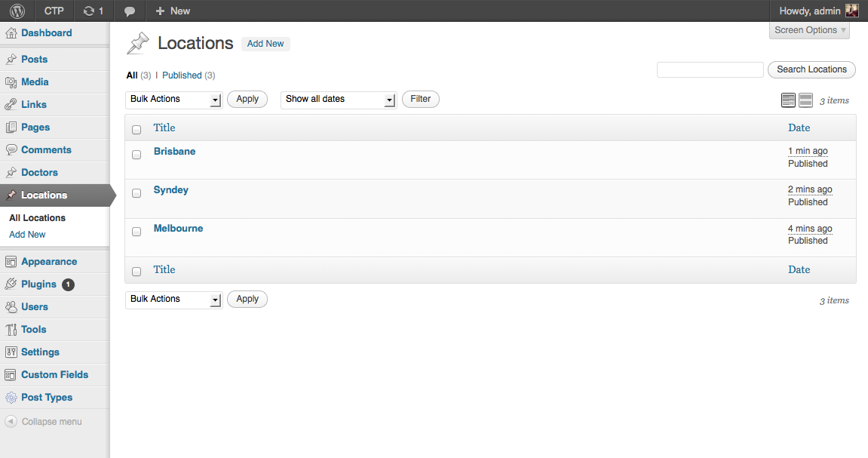Open the Melbourne location link
Screen dimensions: 868x458
tap(178, 229)
